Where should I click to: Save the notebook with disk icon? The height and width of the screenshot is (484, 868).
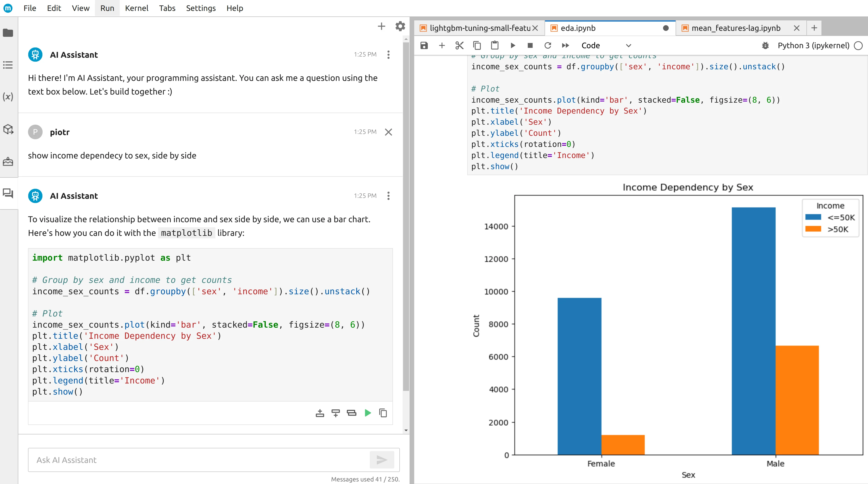click(x=424, y=46)
